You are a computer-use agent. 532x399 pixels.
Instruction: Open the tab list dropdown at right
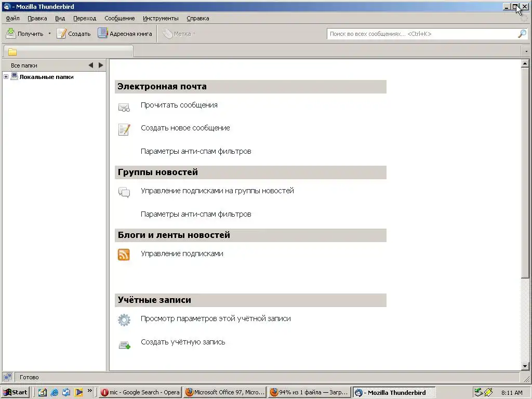[x=526, y=51]
